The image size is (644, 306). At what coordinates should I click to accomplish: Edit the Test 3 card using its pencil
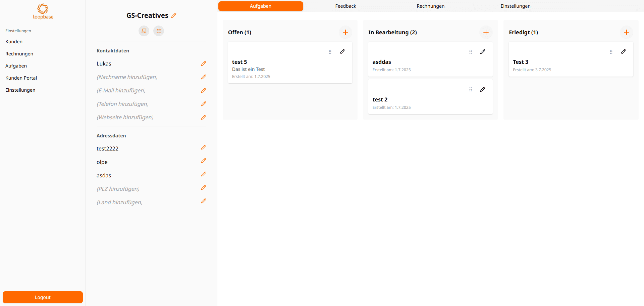(x=623, y=52)
